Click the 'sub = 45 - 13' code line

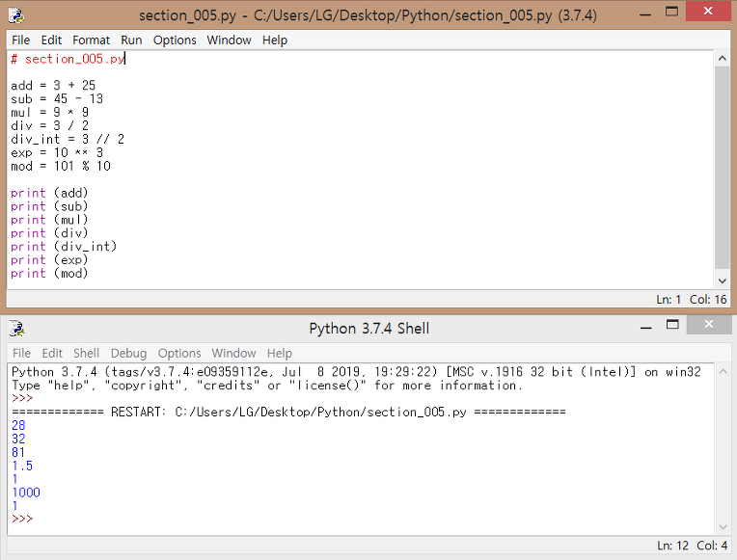[57, 99]
